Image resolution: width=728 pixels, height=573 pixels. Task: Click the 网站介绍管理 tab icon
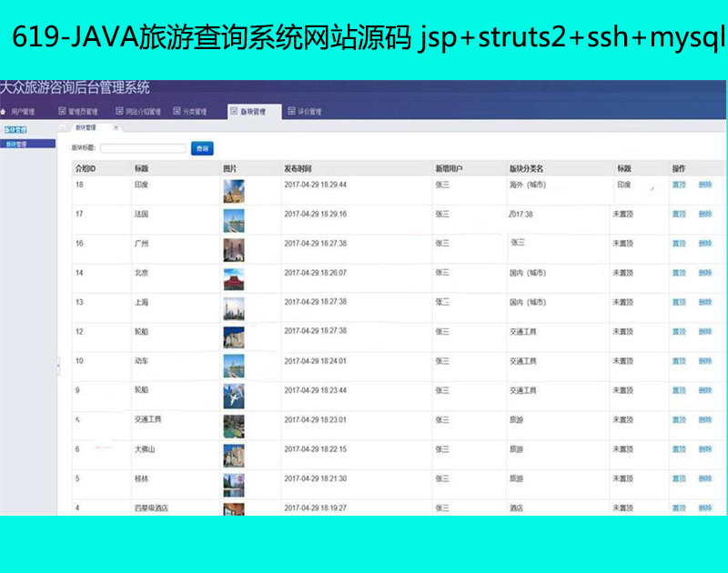pos(119,112)
